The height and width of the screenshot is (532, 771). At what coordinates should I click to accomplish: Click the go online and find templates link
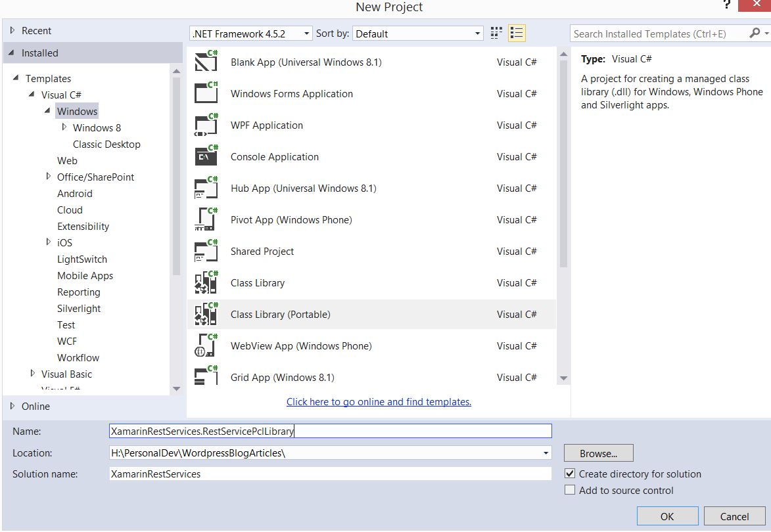[379, 401]
